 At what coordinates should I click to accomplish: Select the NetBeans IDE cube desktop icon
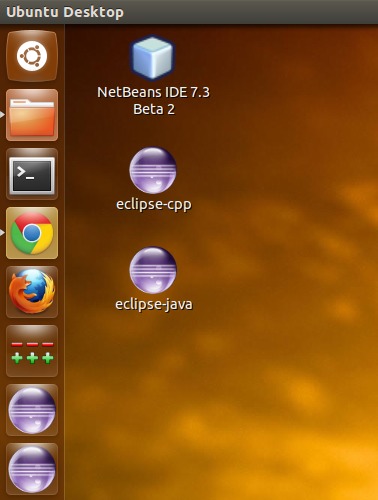[x=153, y=58]
